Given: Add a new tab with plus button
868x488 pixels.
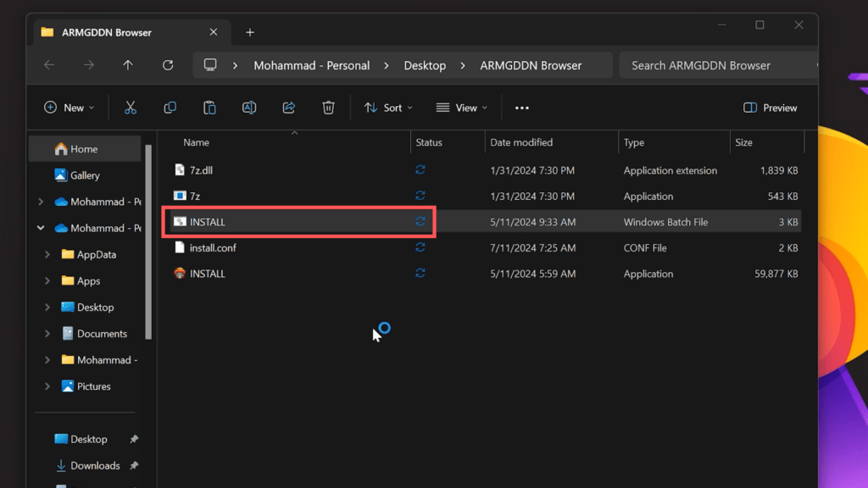Looking at the screenshot, I should [250, 32].
